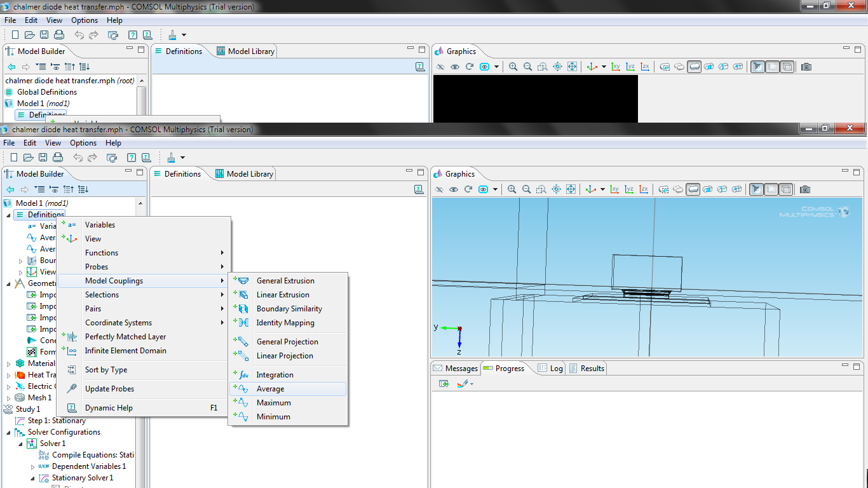Click Save icon in background window toolbar
Viewport: 868px width, 488px height.
(x=44, y=35)
